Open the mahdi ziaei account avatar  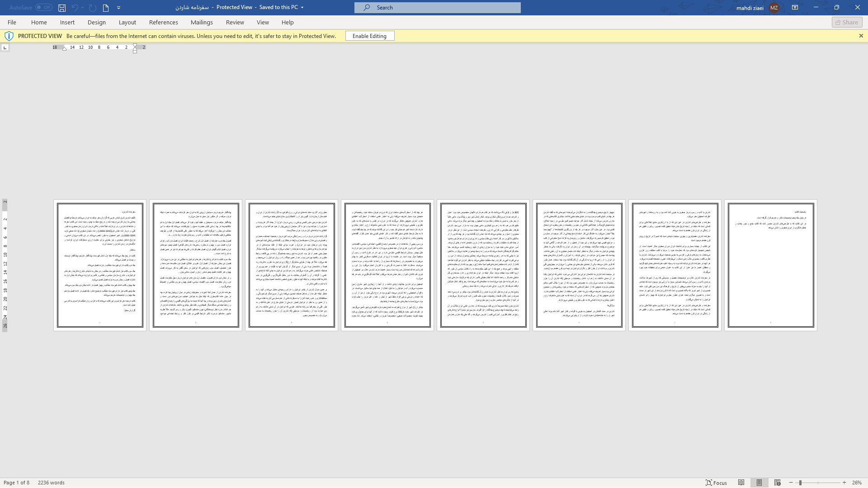[774, 8]
